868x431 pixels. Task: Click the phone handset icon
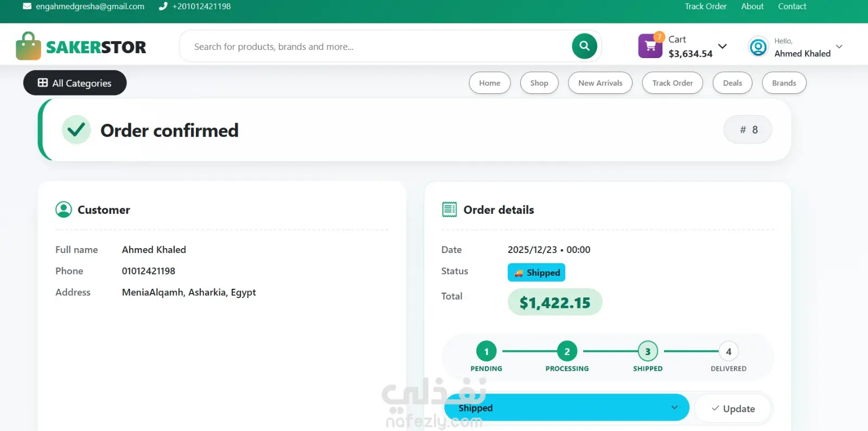click(x=163, y=7)
